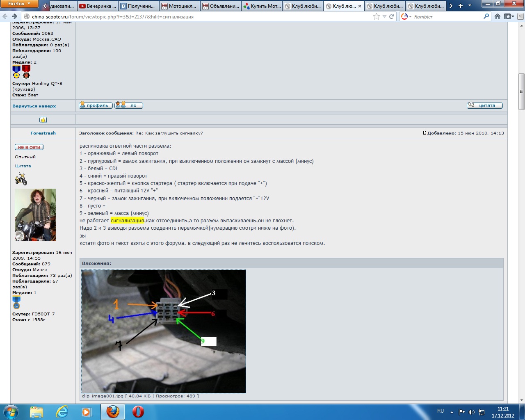525x420 pixels.
Task: Open Windows Media Player from taskbar
Action: pos(87,411)
